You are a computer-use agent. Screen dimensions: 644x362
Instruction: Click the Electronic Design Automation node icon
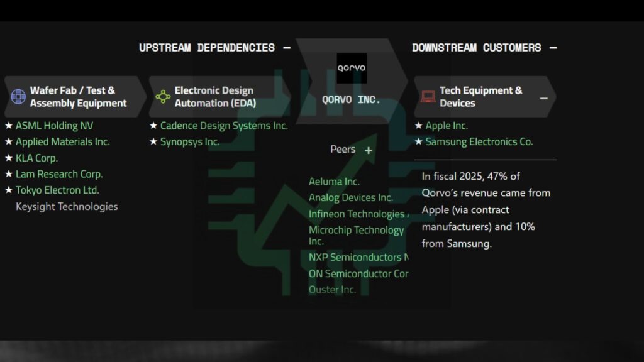tap(163, 97)
